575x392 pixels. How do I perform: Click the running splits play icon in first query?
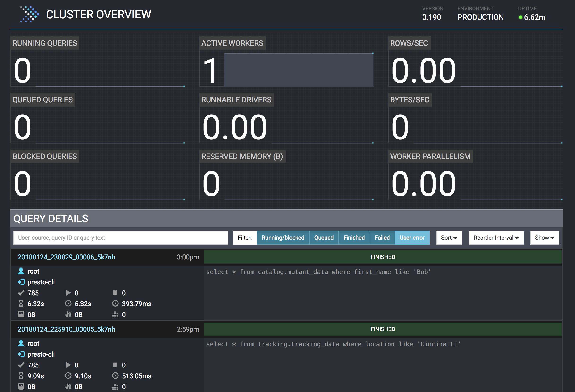point(68,293)
